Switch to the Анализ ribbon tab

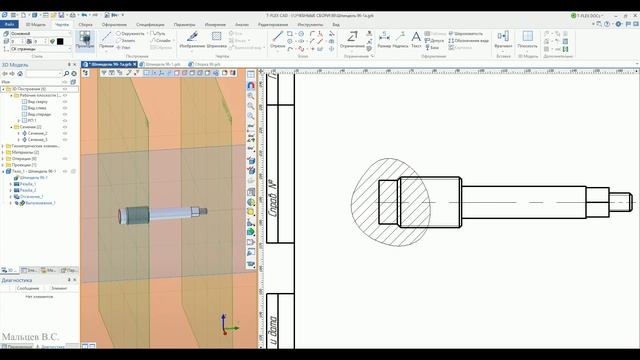pyautogui.click(x=242, y=24)
